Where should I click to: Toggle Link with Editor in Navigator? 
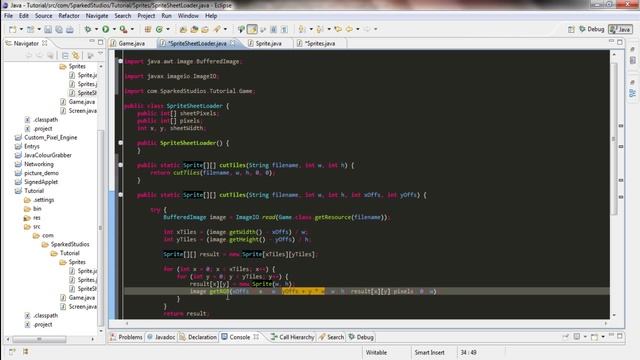pyautogui.click(x=76, y=55)
